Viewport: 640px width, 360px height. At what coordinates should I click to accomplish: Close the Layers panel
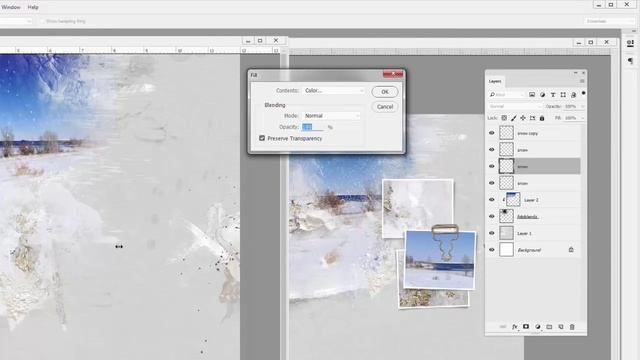click(583, 73)
